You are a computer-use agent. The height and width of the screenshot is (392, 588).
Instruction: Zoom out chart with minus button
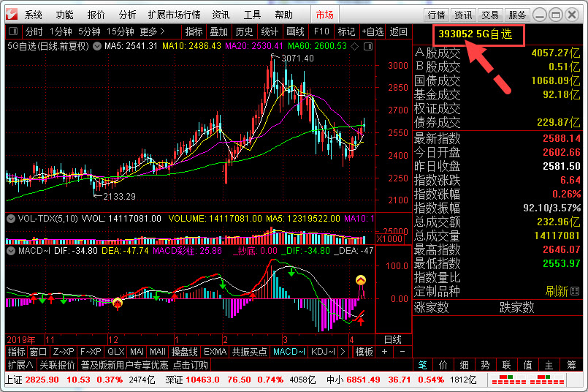point(402,352)
